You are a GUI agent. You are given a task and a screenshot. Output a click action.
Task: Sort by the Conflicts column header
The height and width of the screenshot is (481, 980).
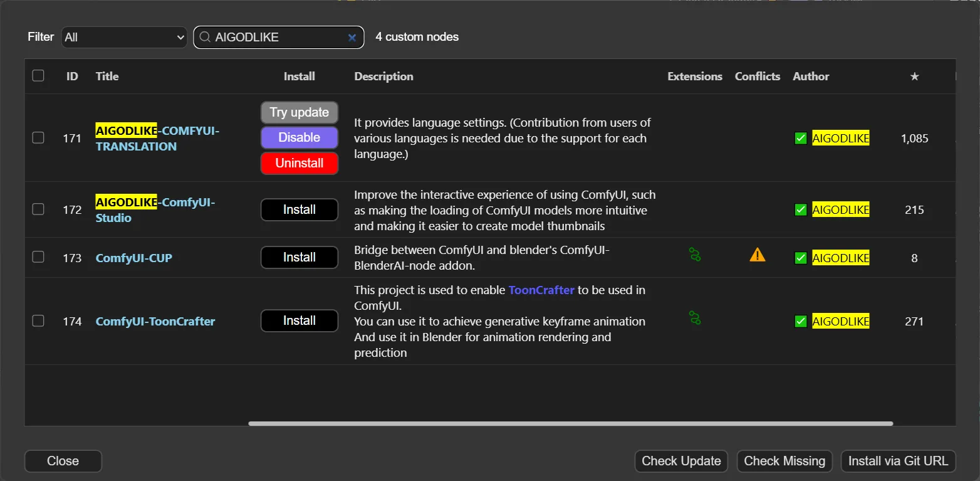coord(758,77)
